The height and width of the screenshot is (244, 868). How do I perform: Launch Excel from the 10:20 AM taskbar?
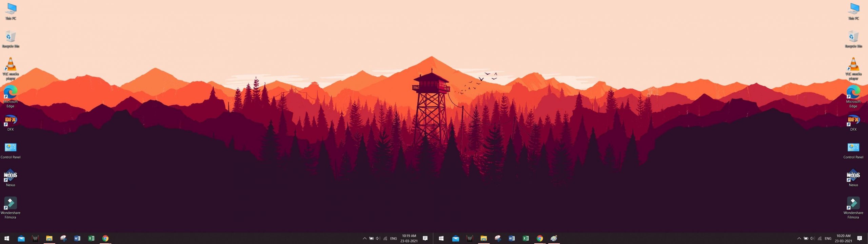point(526,238)
